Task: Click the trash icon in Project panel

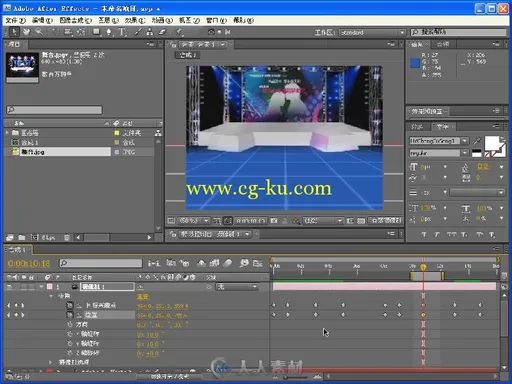Action: coord(67,237)
